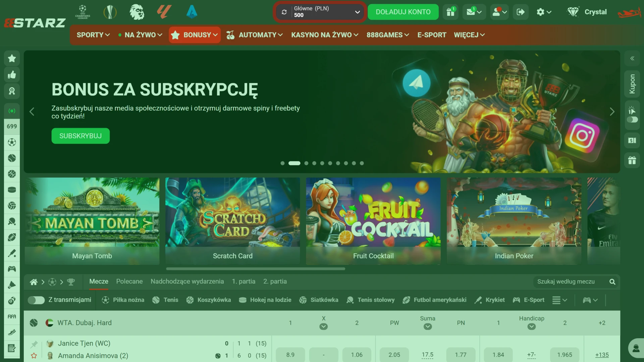Viewport: 644px width, 362px height.
Task: Open the thumbs-up recommended icon in sidebar
Action: pyautogui.click(x=12, y=74)
